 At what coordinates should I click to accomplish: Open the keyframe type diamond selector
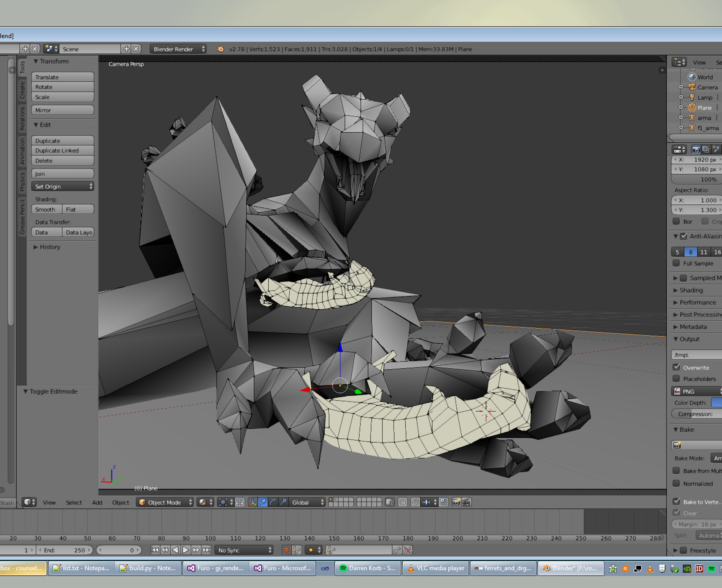314,550
